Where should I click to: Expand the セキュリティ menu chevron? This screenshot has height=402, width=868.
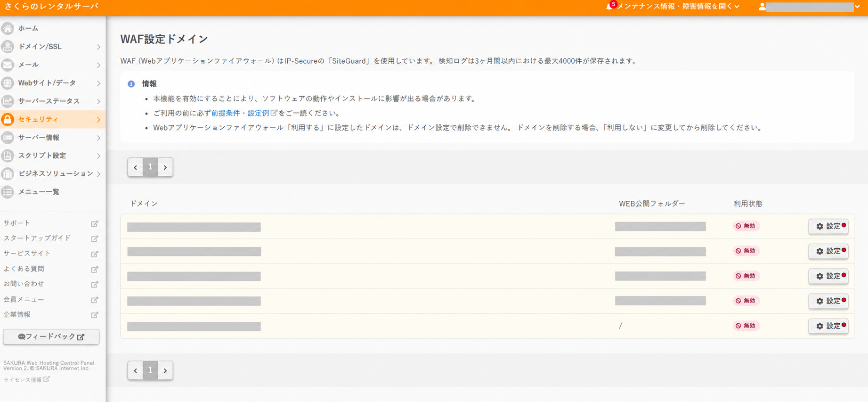tap(98, 120)
